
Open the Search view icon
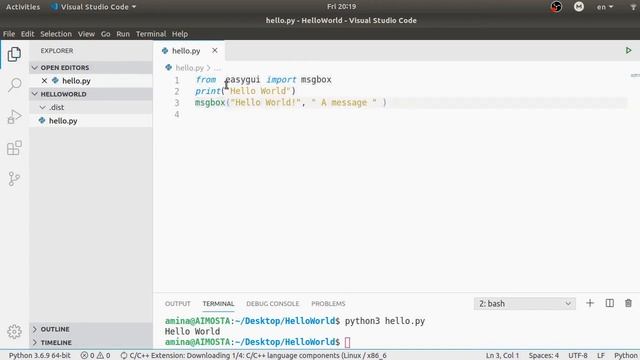coord(14,85)
